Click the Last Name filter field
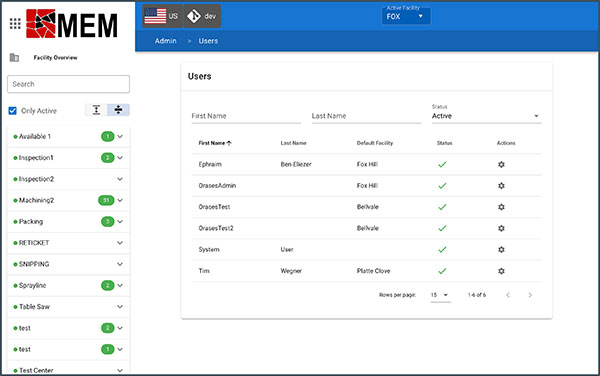The height and width of the screenshot is (376, 600). (366, 116)
